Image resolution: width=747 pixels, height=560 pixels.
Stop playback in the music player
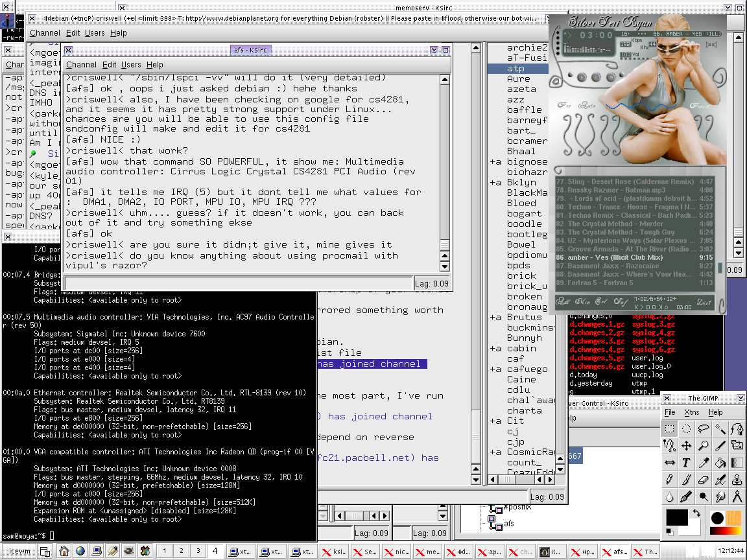coord(610,77)
